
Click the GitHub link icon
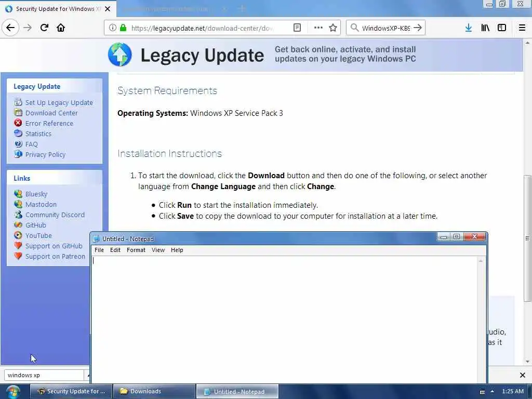[x=18, y=225]
